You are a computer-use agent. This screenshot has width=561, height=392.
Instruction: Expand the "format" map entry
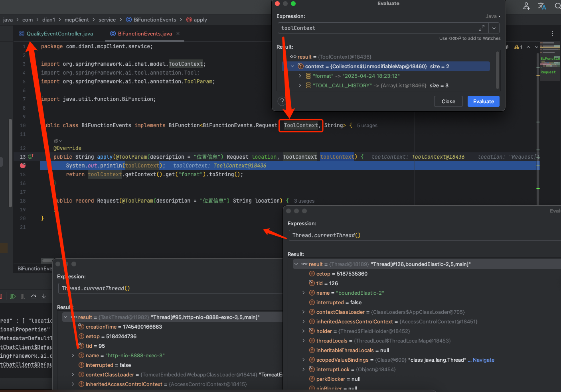pyautogui.click(x=300, y=76)
